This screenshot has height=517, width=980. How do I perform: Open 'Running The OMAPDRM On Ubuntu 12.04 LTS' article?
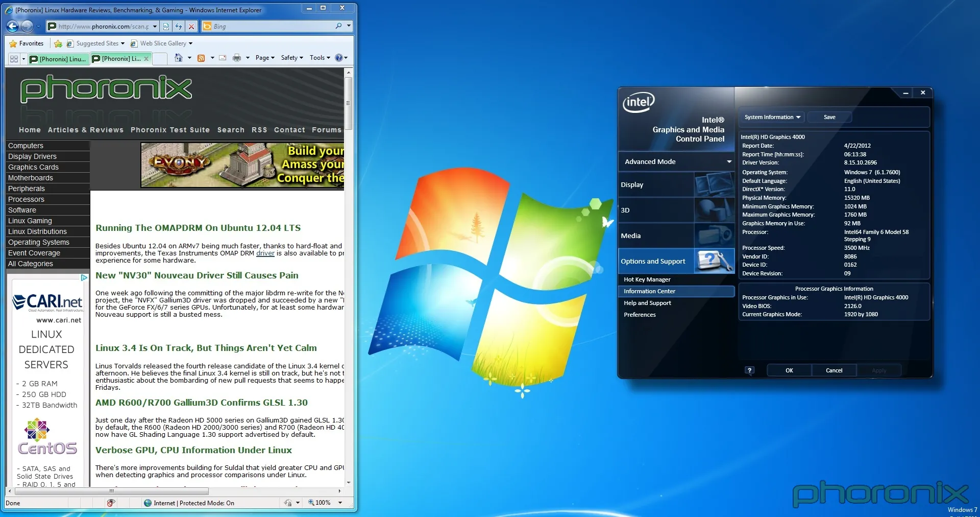click(198, 228)
